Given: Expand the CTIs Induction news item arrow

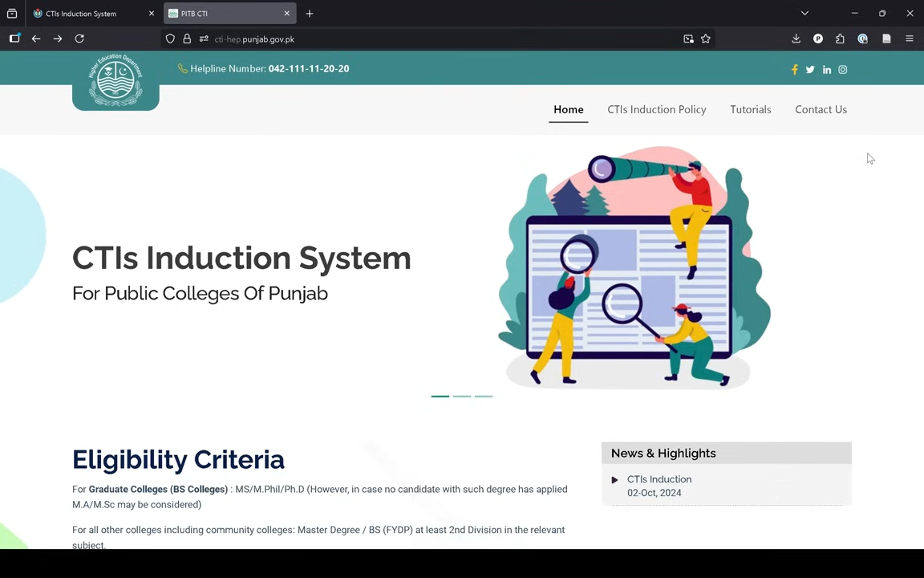Looking at the screenshot, I should point(614,480).
